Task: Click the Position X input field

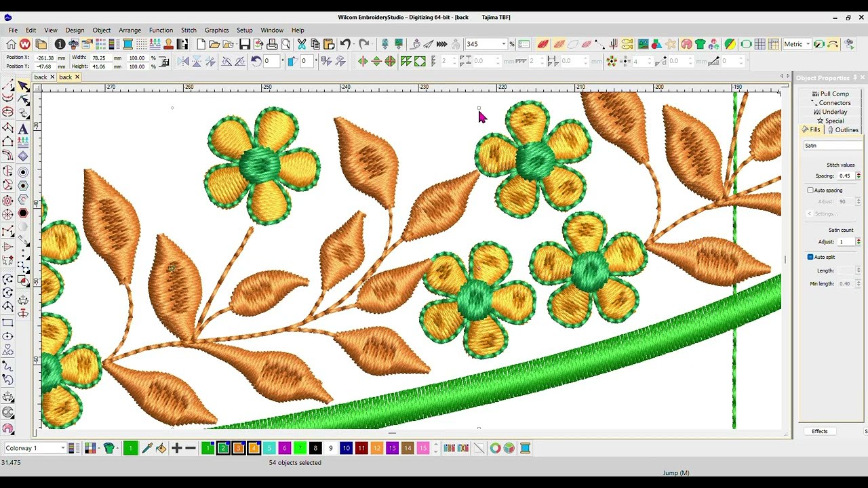Action: tap(45, 58)
